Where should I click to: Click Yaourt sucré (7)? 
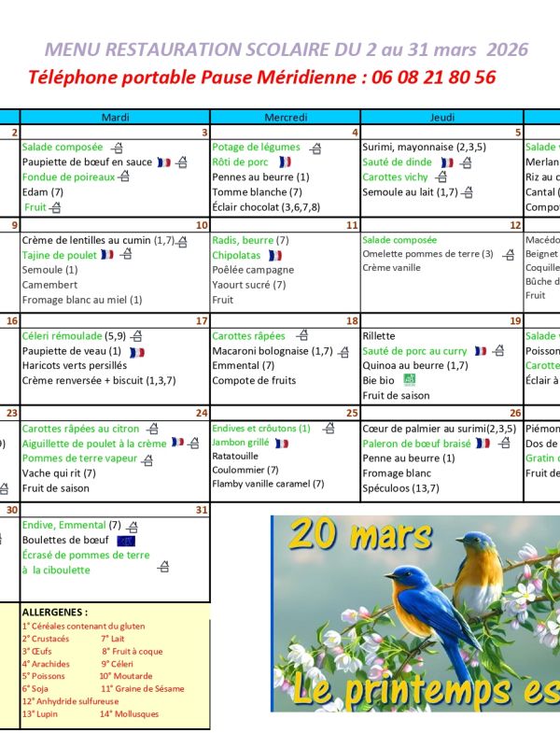[248, 285]
